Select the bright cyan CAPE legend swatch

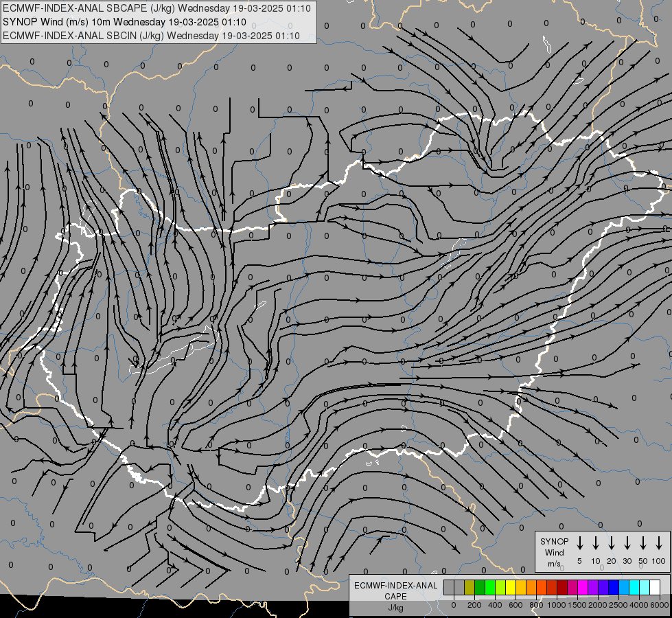click(x=635, y=588)
